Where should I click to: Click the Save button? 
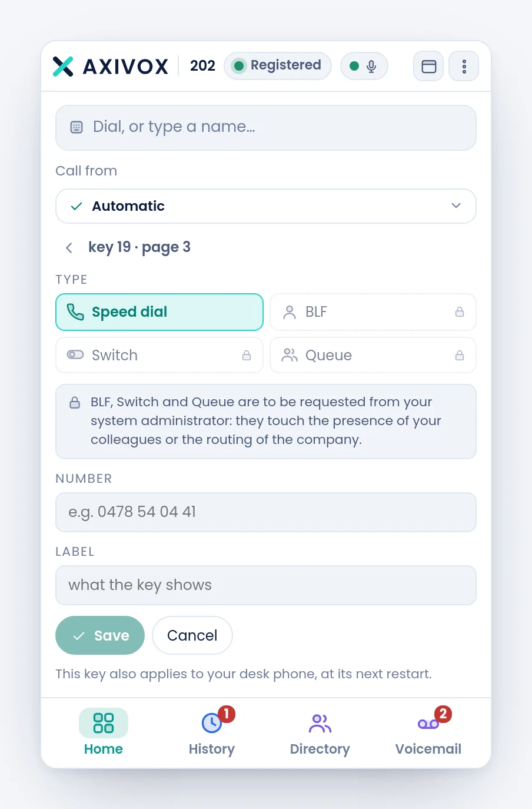coord(100,635)
